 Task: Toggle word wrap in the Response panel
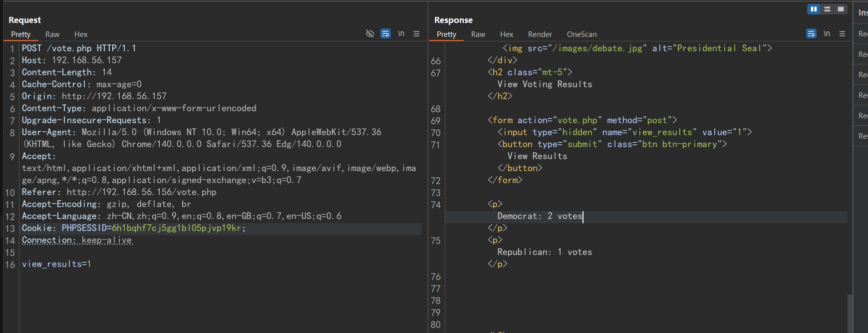[811, 34]
